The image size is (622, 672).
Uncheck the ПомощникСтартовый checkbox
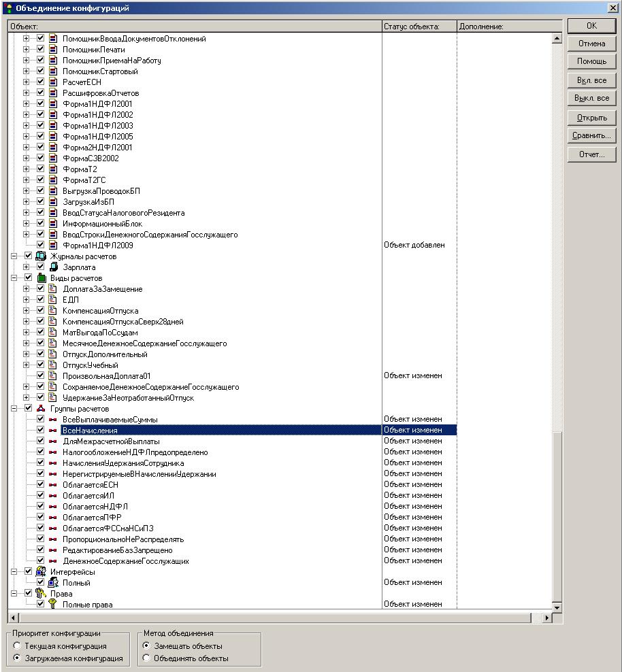click(40, 71)
